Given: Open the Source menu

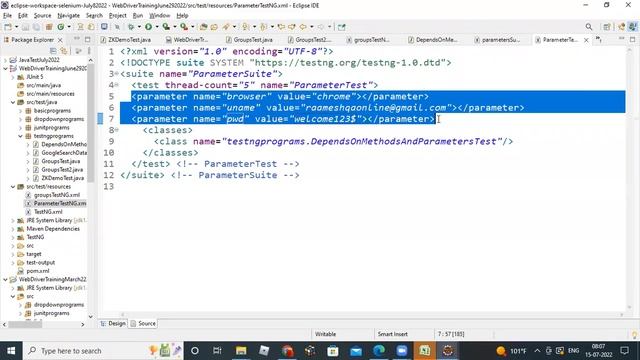Looking at the screenshot, I should tap(42, 16).
